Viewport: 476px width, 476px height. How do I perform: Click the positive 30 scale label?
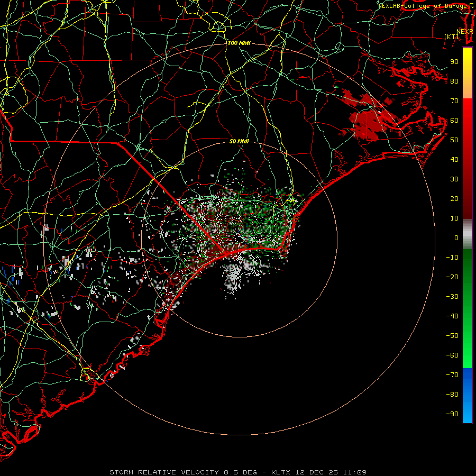pyautogui.click(x=454, y=179)
